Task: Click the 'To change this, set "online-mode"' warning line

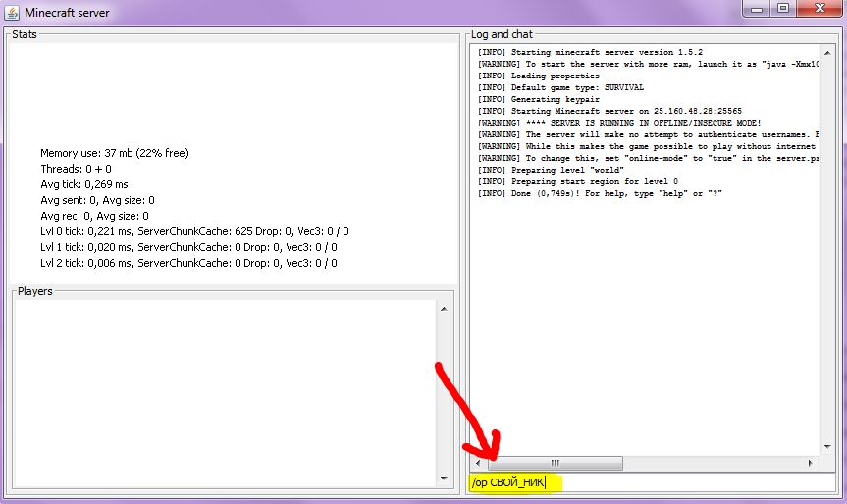Action: [x=648, y=159]
